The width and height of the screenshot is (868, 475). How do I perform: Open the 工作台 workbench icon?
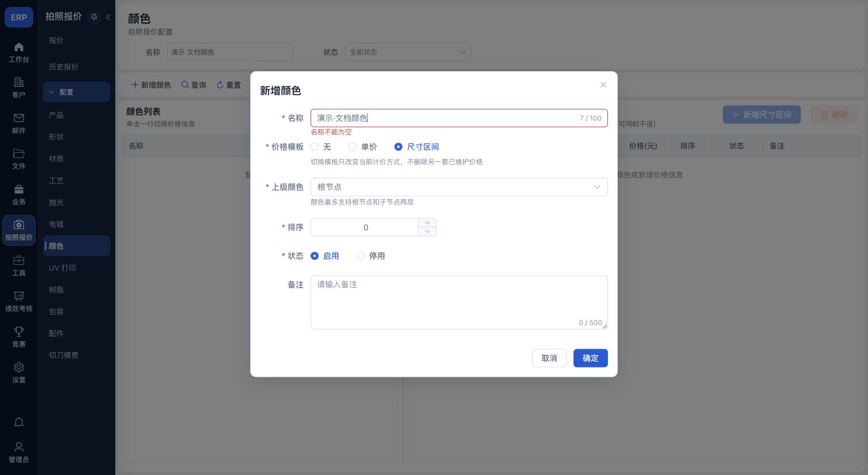click(19, 53)
